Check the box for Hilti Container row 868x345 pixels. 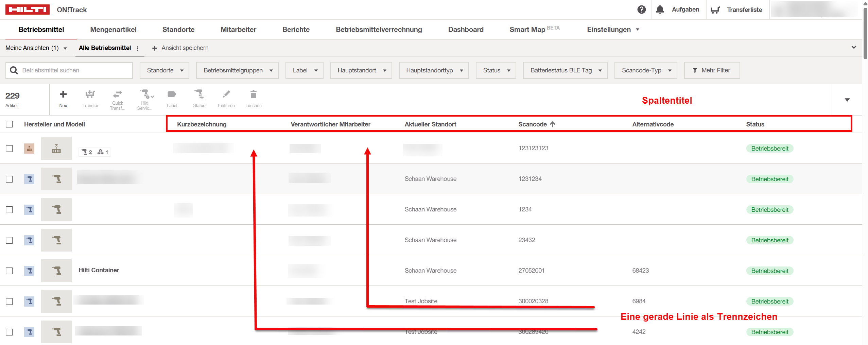(9, 271)
